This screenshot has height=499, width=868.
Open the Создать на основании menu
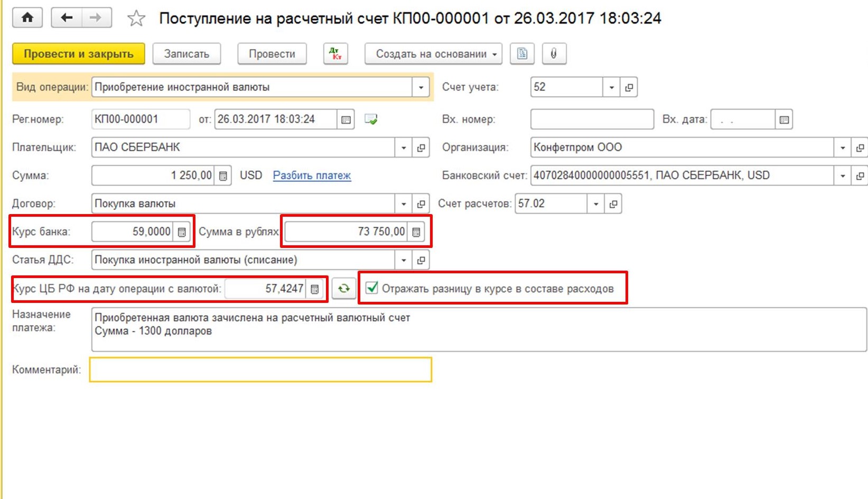[x=433, y=54]
